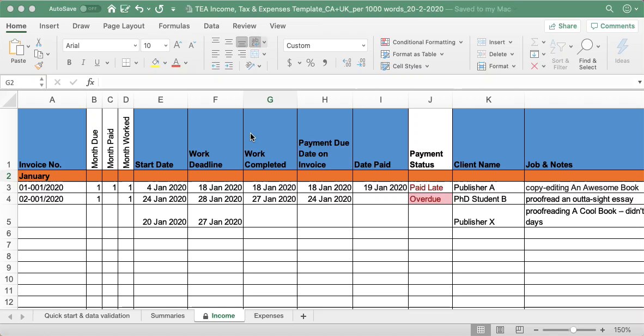The width and height of the screenshot is (644, 336).
Task: Switch to the Formulas tab
Action: pos(174,26)
